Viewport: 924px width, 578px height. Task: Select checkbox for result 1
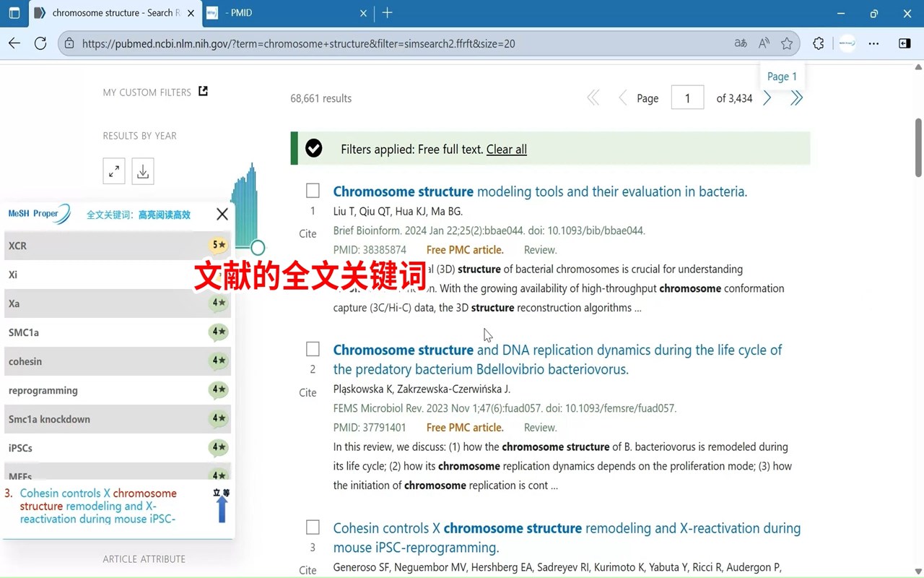click(x=313, y=190)
